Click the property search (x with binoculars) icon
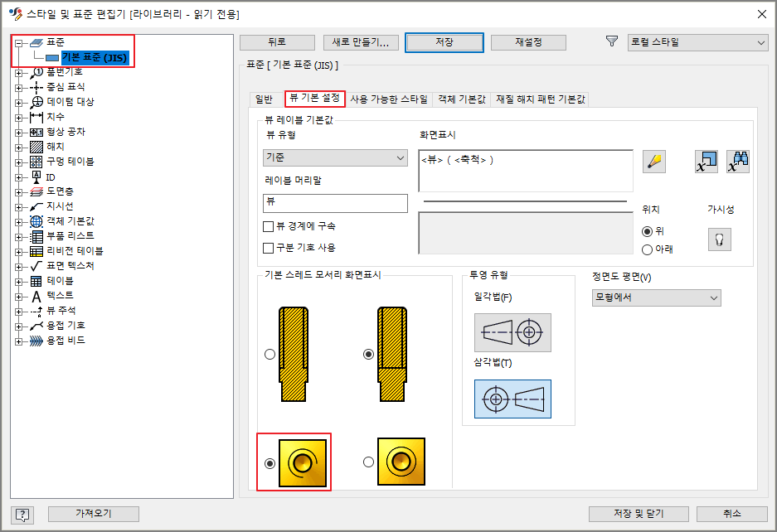Screen dimensions: 777x532 coord(738,162)
